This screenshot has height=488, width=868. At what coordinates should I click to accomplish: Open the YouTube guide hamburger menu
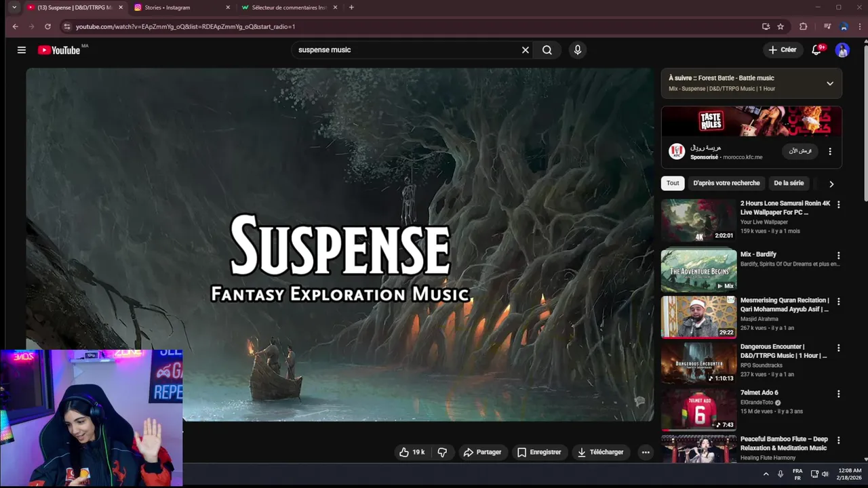22,49
